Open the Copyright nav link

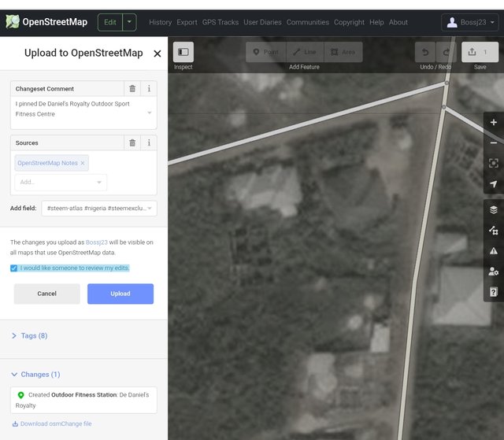tap(349, 22)
